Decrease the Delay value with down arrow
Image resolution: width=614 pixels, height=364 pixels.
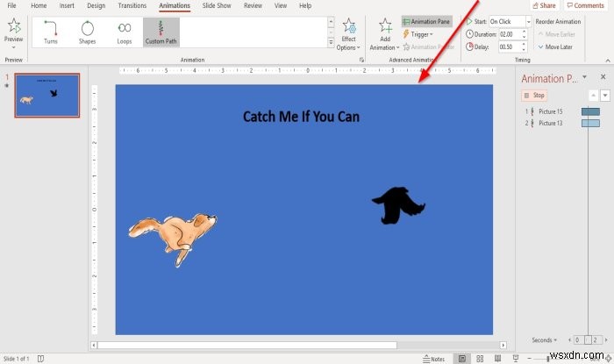524,49
